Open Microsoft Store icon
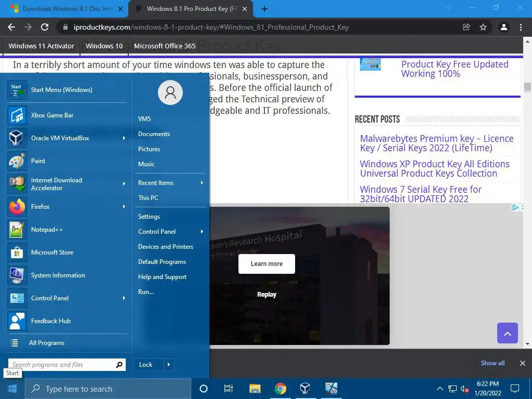 pyautogui.click(x=17, y=252)
